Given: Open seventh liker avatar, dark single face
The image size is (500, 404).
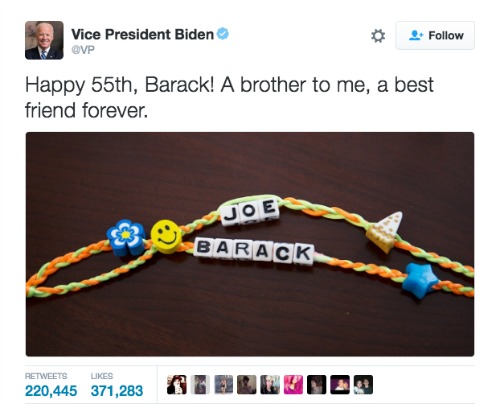Looking at the screenshot, I should (317, 385).
